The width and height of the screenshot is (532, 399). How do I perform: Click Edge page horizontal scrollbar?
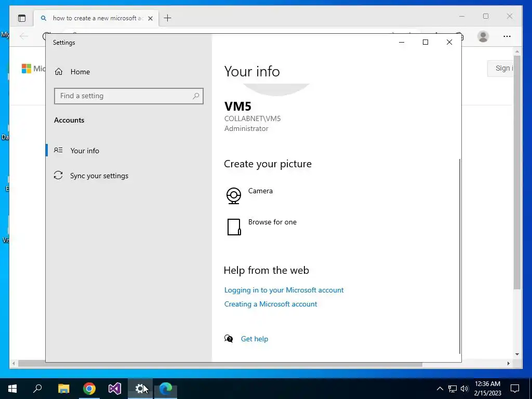(x=220, y=364)
